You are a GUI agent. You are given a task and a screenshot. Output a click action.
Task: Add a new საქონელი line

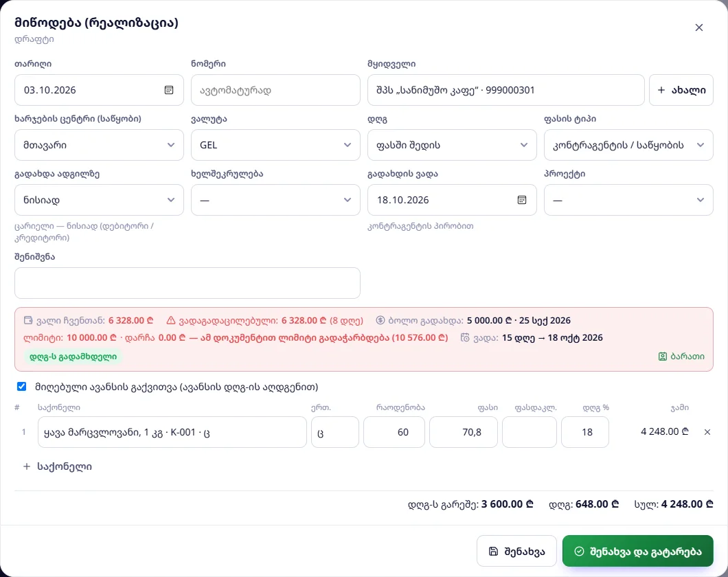[58, 466]
